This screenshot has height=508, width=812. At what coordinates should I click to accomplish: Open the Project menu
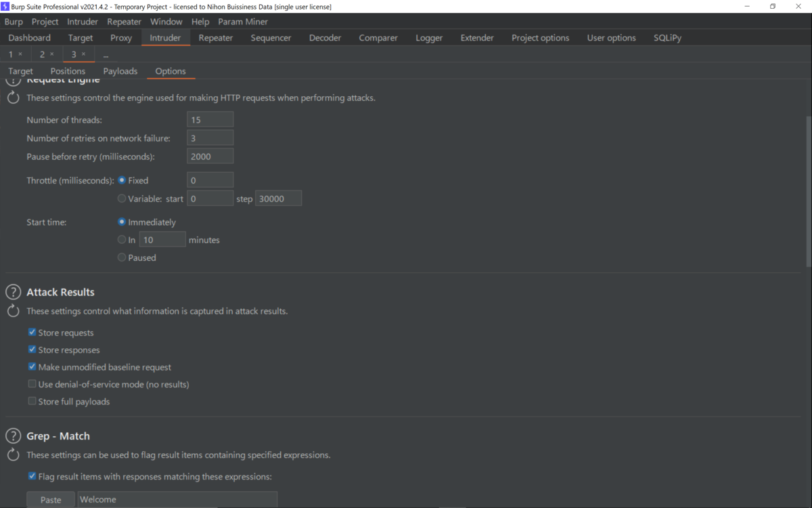45,22
